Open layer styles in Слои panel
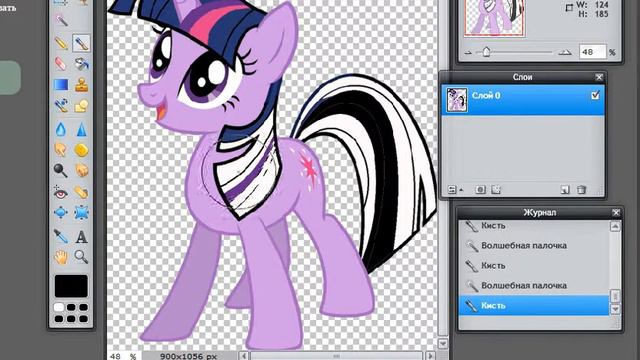Viewport: 640px width, 360px height. tap(496, 189)
